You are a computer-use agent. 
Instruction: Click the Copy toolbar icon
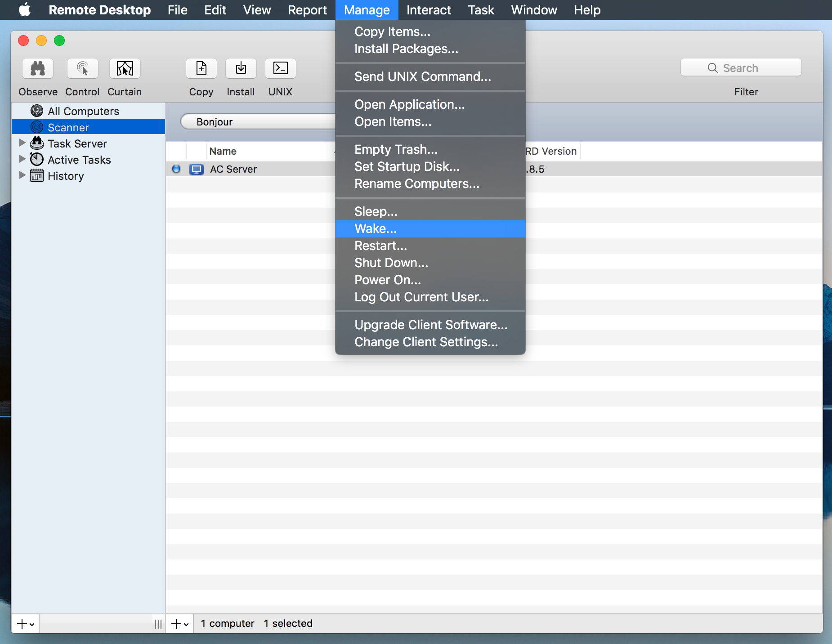201,68
